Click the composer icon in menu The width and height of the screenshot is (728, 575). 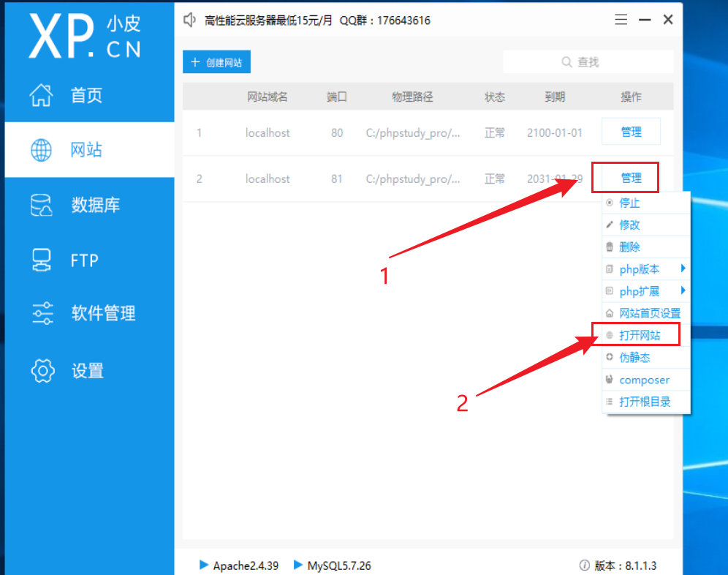(x=610, y=379)
